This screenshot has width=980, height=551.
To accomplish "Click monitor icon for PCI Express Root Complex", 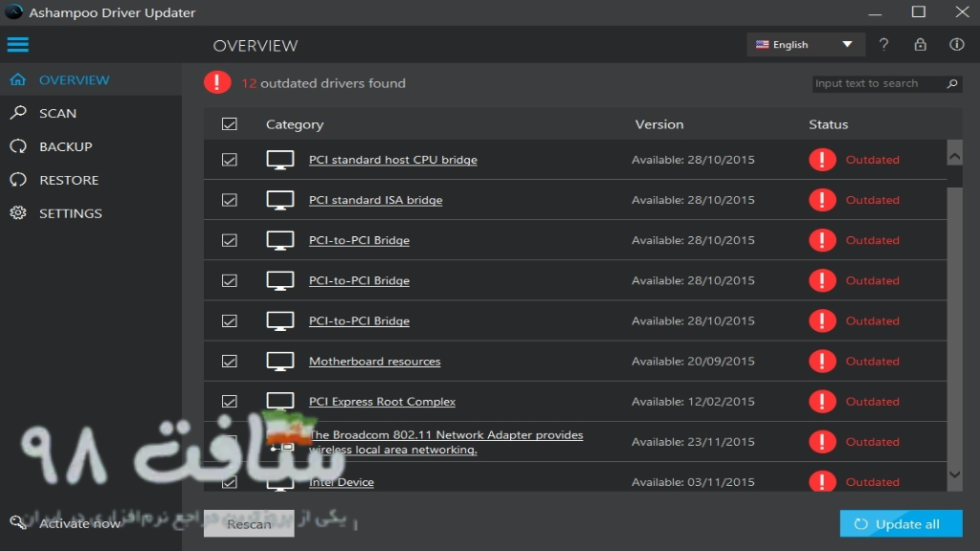I will [280, 402].
